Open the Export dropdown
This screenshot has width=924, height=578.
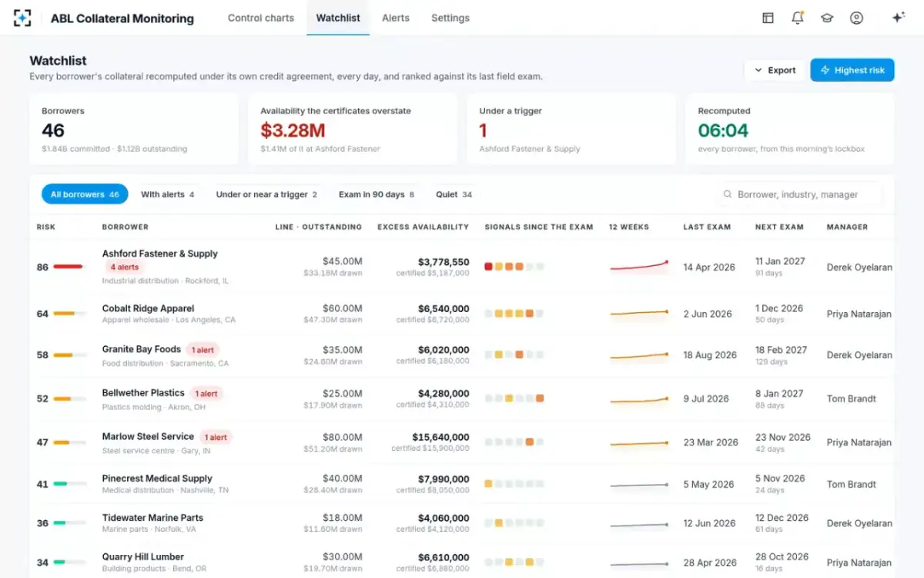click(775, 70)
